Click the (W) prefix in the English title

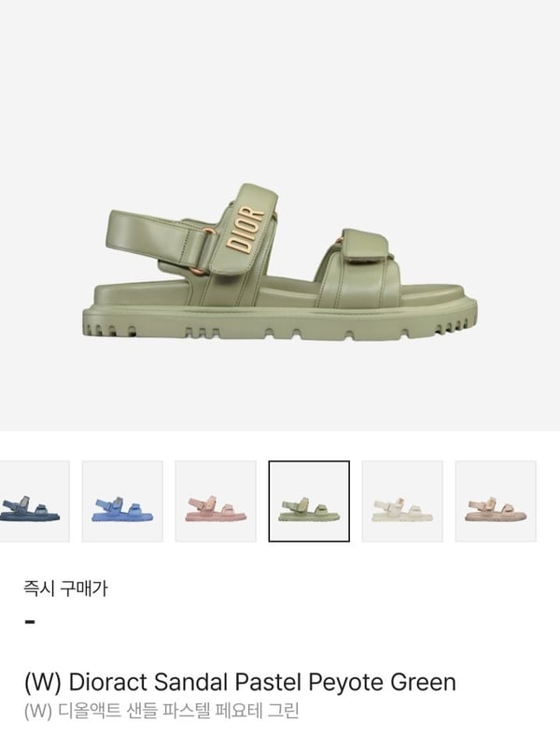point(43,683)
